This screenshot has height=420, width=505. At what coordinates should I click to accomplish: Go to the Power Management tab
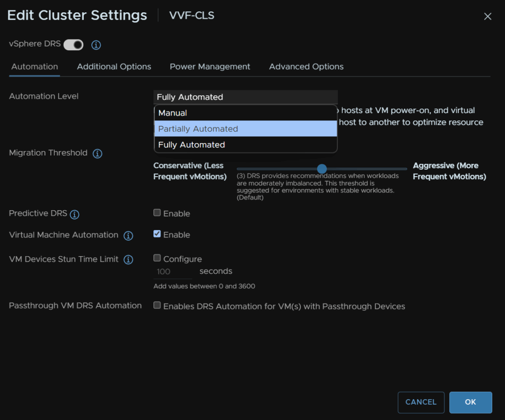[x=210, y=67]
